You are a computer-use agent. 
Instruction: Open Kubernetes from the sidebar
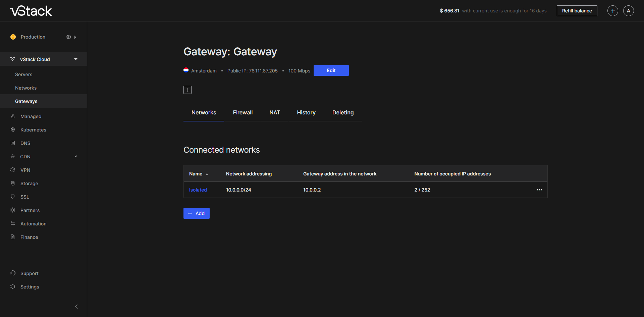coord(33,130)
